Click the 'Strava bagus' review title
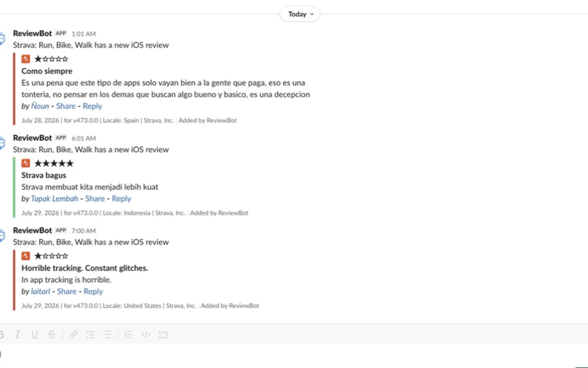588x368 pixels. [x=44, y=176]
